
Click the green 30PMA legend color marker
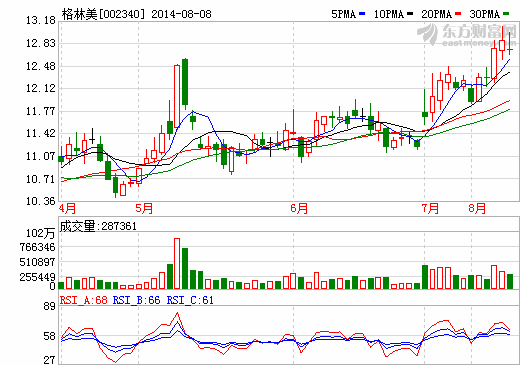coord(506,14)
